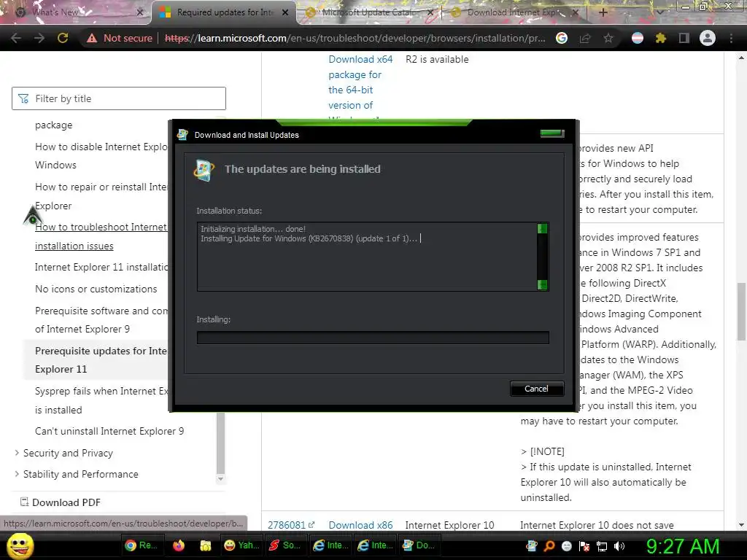747x560 pixels.
Task: Open Internet Explorer 11 installation article link
Action: pyautogui.click(x=101, y=267)
